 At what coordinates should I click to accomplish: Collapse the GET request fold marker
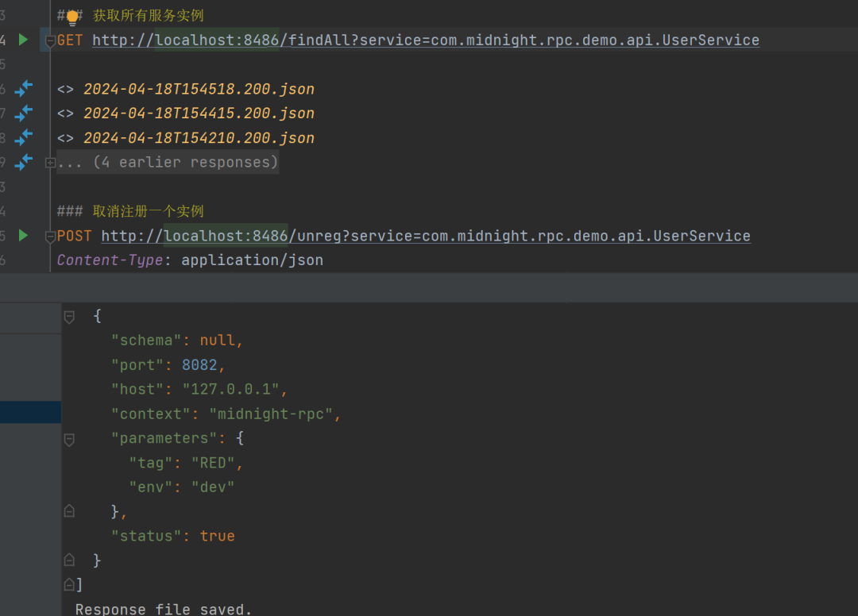click(x=50, y=40)
